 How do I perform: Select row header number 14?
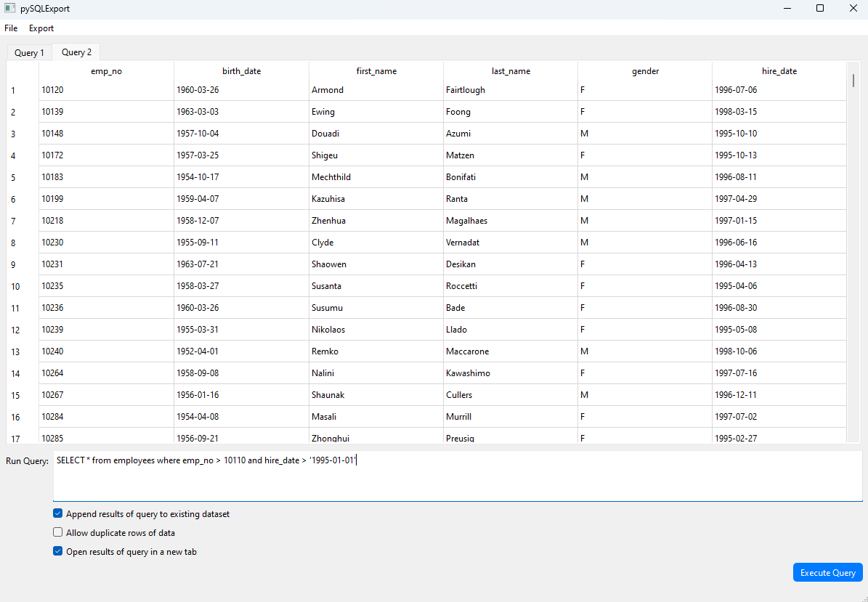(23, 373)
